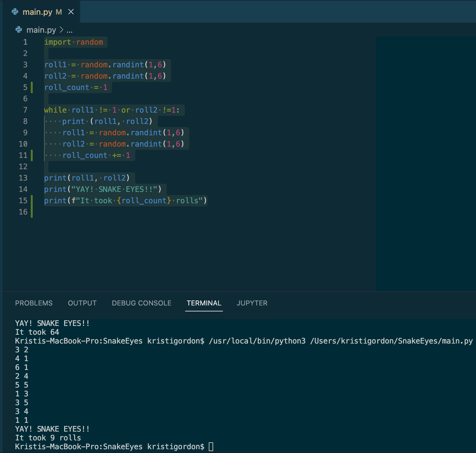This screenshot has height=453, width=476.
Task: Open the JUPYTER panel tab
Action: tap(252, 303)
